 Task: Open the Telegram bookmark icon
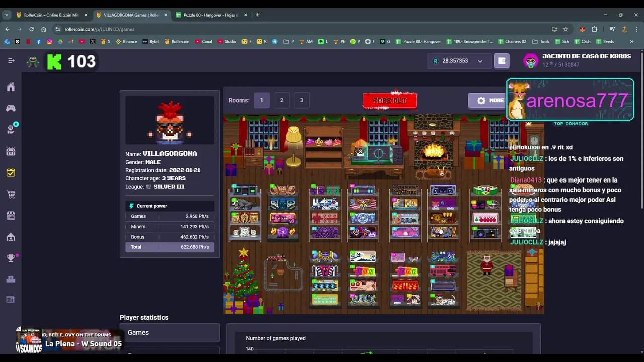tap(275, 42)
